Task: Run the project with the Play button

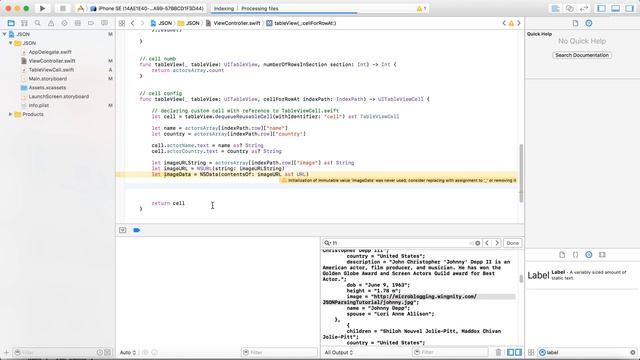Action: pos(42,8)
